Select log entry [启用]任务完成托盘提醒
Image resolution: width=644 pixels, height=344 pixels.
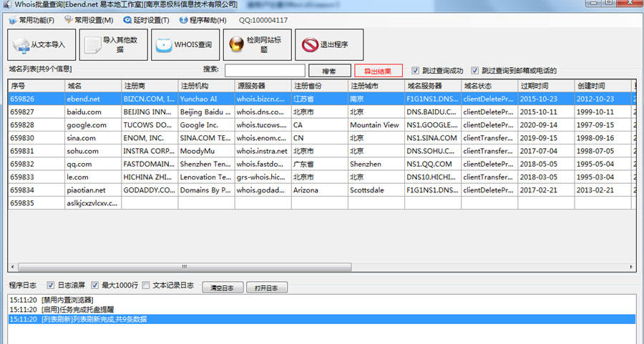[322, 310]
